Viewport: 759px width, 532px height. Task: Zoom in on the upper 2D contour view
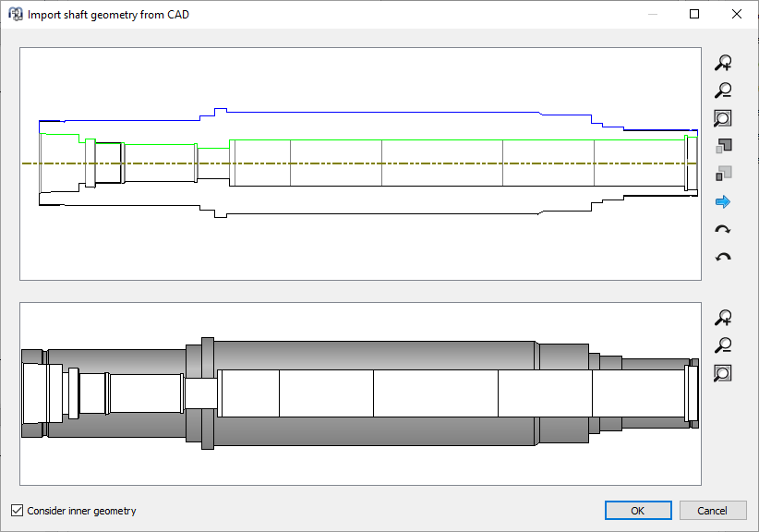click(x=723, y=63)
